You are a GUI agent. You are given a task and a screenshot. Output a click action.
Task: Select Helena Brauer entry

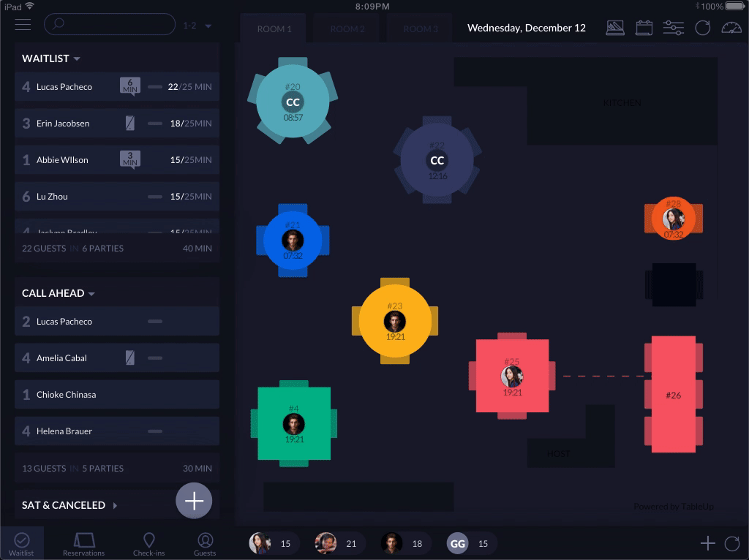117,431
